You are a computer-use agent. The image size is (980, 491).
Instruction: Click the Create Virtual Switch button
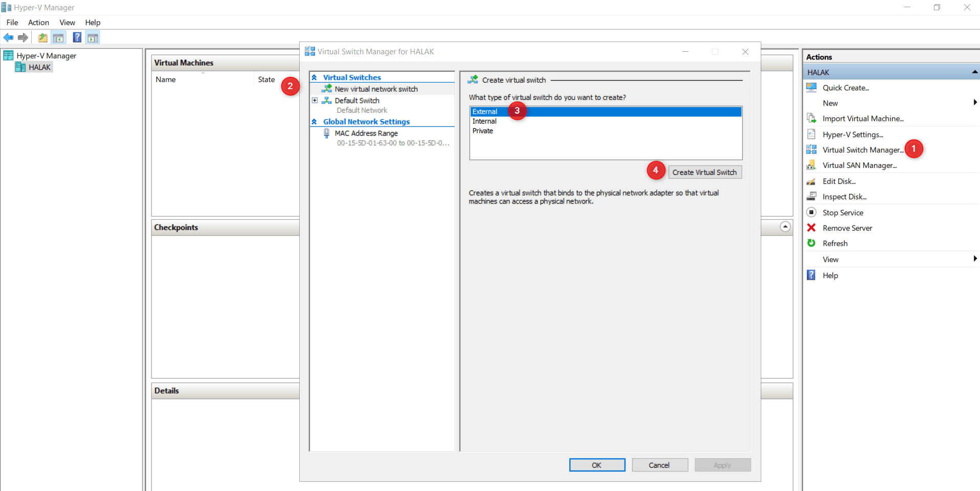705,172
